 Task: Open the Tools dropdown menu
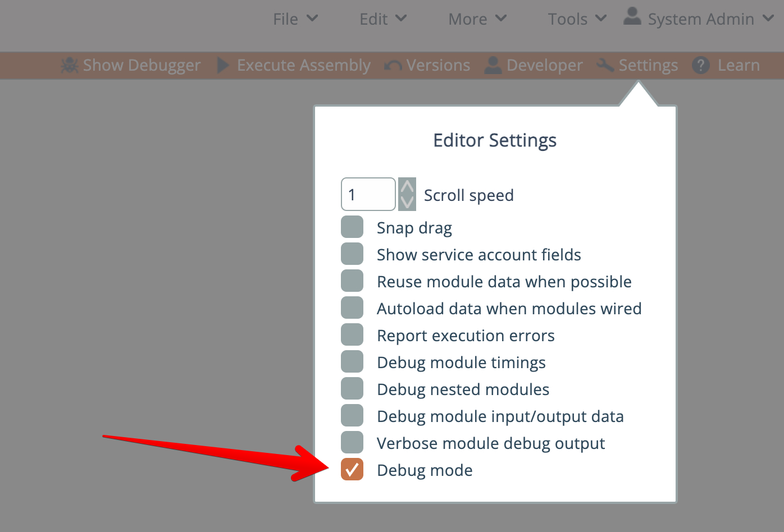(x=577, y=19)
